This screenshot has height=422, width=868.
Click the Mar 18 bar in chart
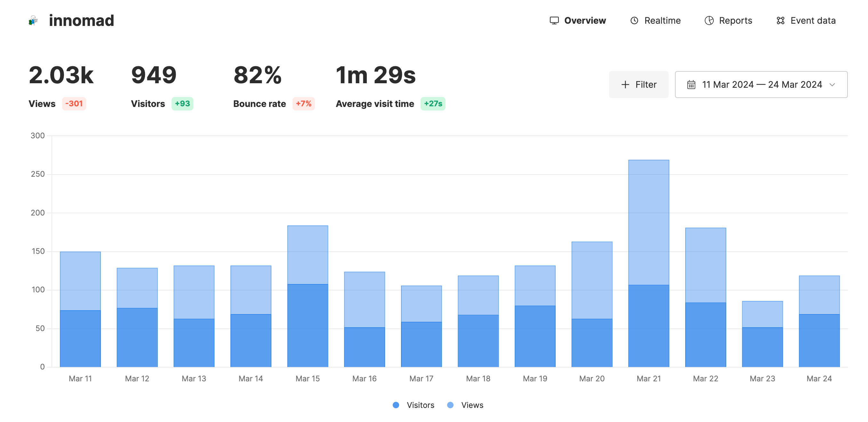(x=478, y=321)
